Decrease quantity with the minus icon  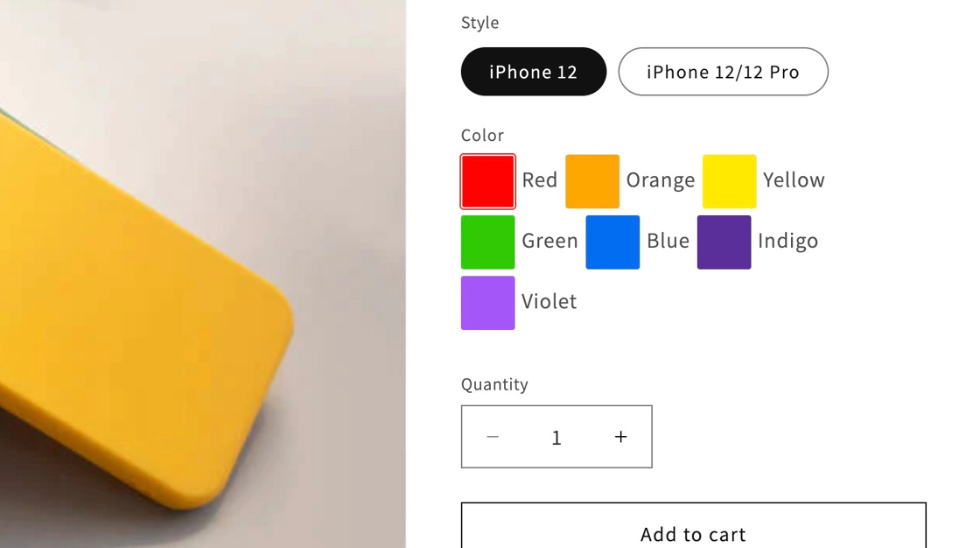pos(493,437)
